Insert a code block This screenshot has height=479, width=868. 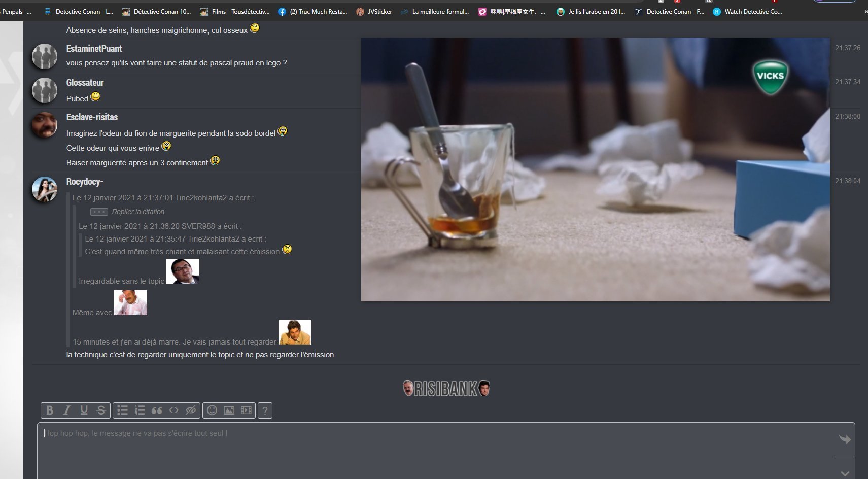coord(174,410)
